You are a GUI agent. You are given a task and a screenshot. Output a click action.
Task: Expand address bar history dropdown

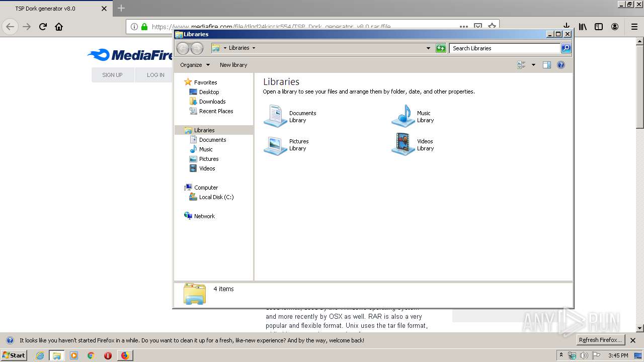click(x=428, y=48)
